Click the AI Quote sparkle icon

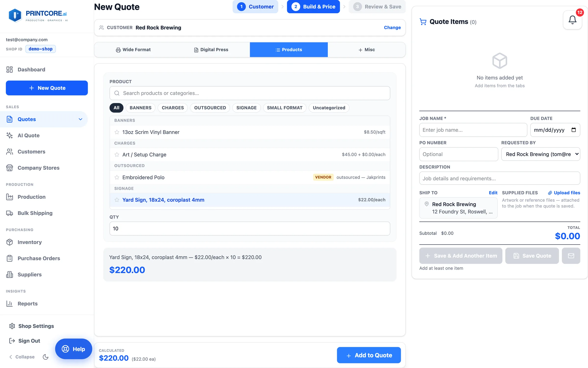(x=10, y=135)
